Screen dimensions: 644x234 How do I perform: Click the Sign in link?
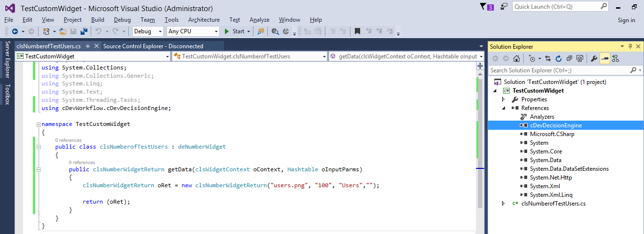[626, 20]
